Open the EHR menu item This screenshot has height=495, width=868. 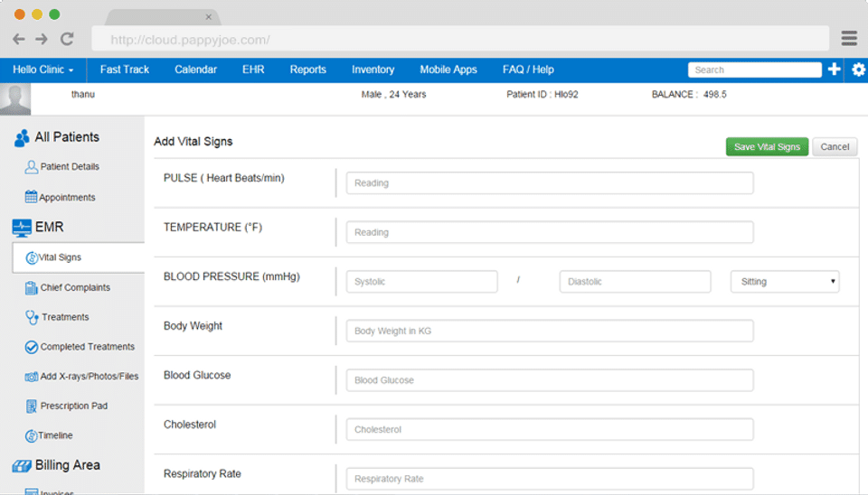[x=253, y=70]
